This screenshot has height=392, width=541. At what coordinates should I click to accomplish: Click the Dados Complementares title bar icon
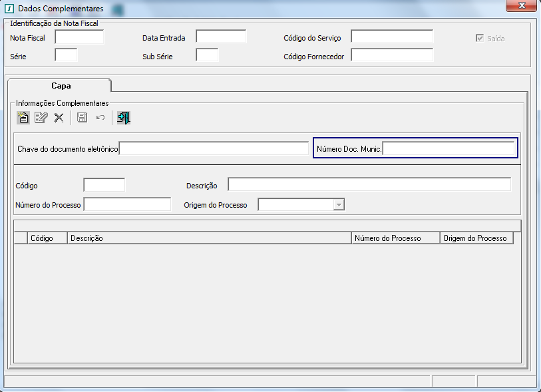(9, 9)
